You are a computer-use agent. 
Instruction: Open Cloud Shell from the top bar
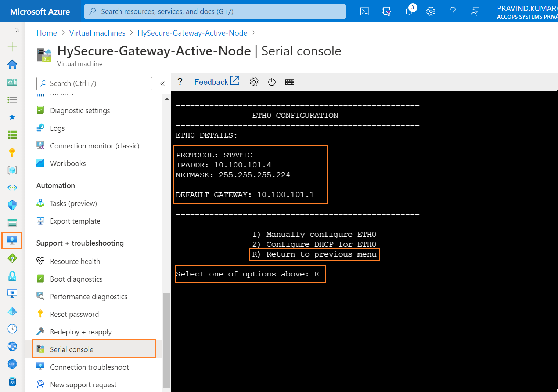pos(364,11)
